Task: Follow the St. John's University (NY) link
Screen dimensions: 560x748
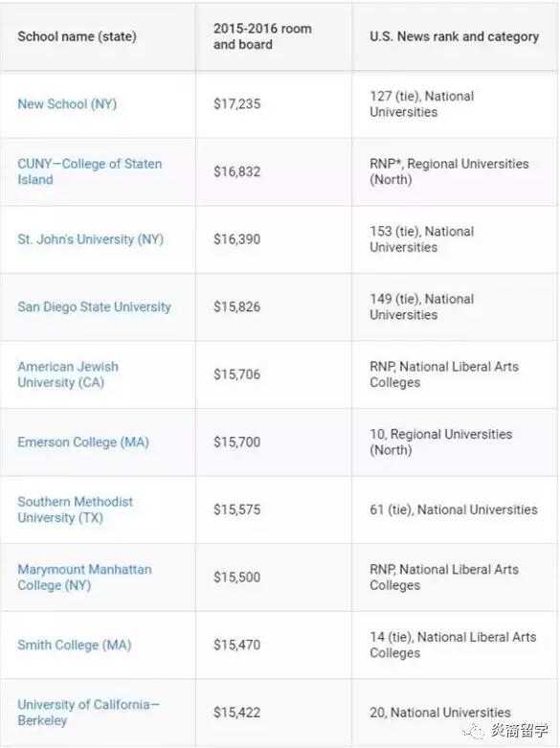Action: [91, 239]
